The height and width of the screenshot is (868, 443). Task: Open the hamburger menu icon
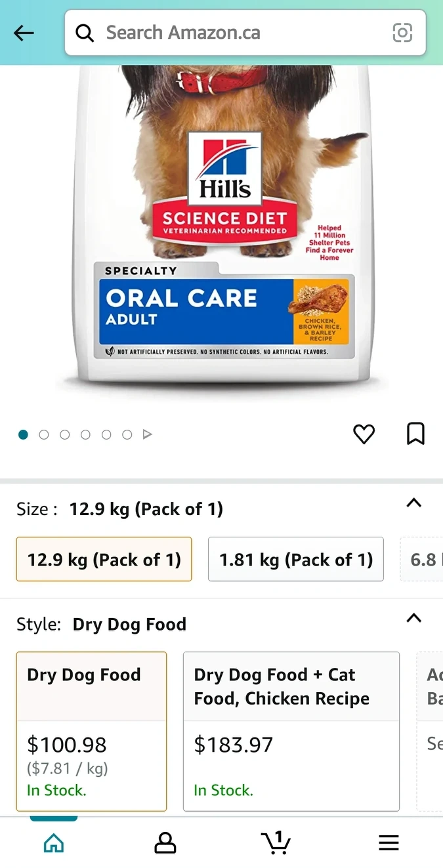pyautogui.click(x=389, y=843)
